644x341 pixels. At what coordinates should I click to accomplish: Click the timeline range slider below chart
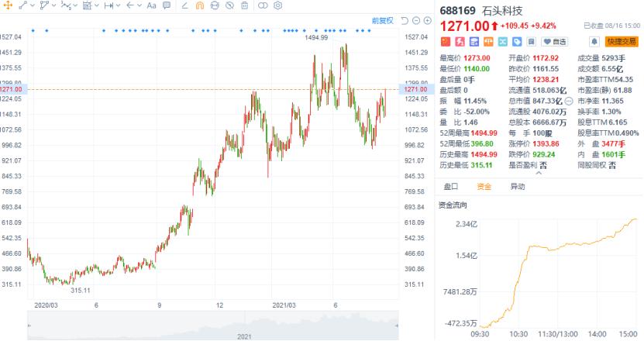[x=213, y=325]
